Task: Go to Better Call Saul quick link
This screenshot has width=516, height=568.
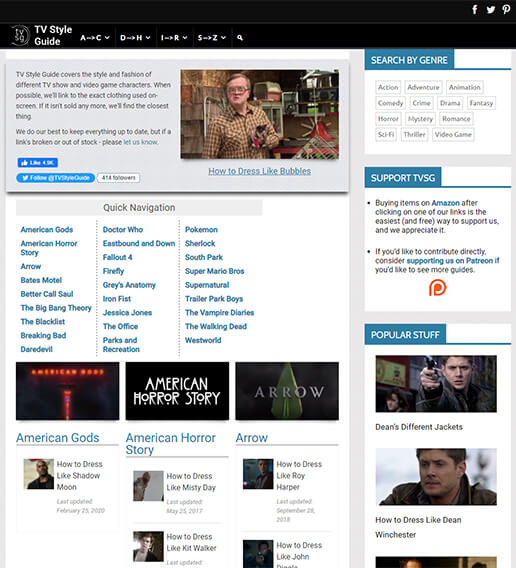Action: pyautogui.click(x=47, y=294)
